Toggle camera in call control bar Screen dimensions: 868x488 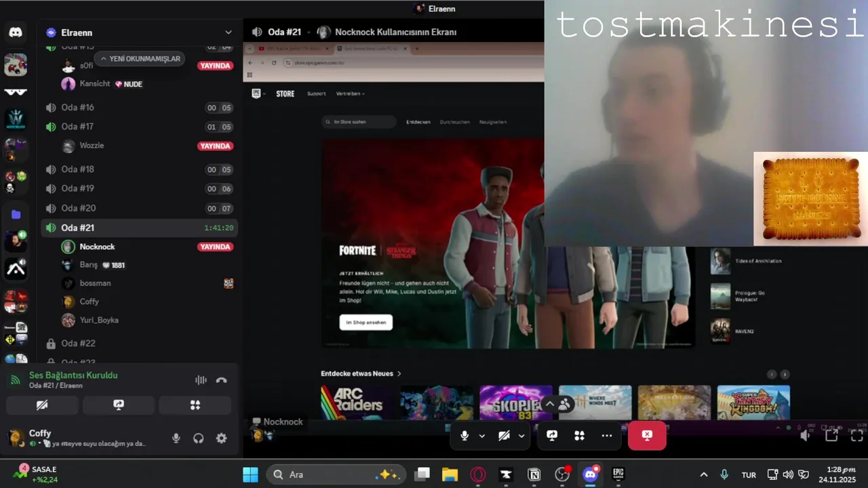(x=504, y=436)
